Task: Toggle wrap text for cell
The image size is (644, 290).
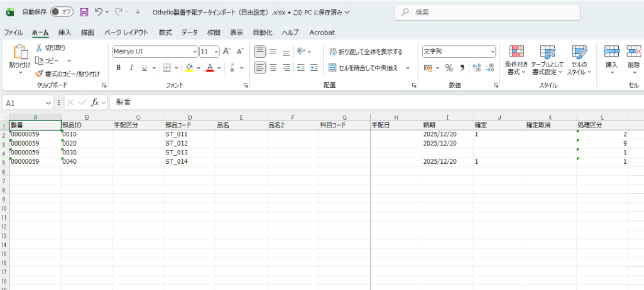Action: (366, 51)
